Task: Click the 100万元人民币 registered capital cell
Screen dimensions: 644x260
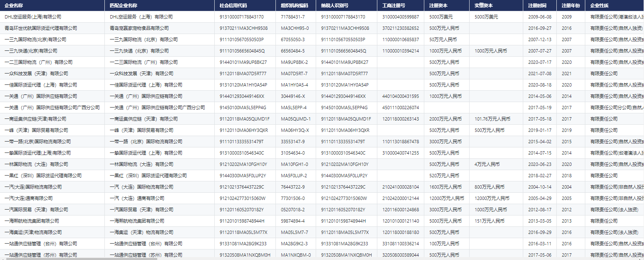Action: pyautogui.click(x=444, y=244)
